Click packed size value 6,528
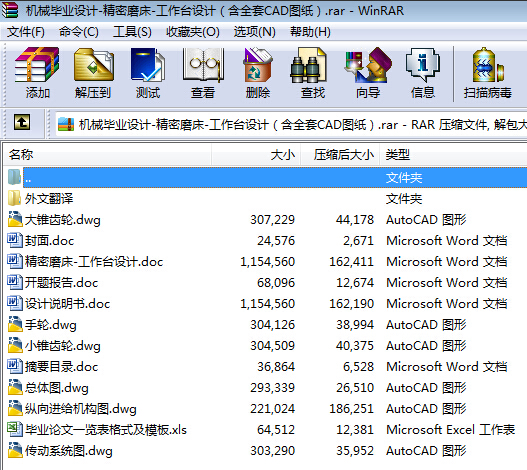 coord(358,366)
